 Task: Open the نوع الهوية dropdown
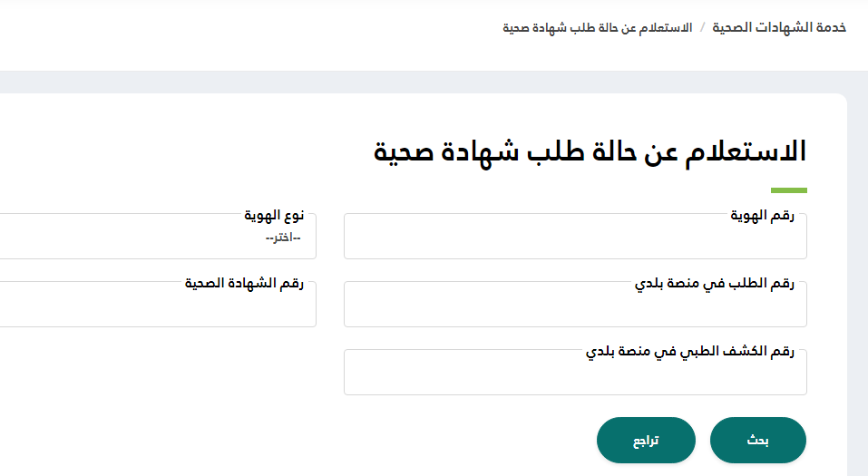point(154,238)
